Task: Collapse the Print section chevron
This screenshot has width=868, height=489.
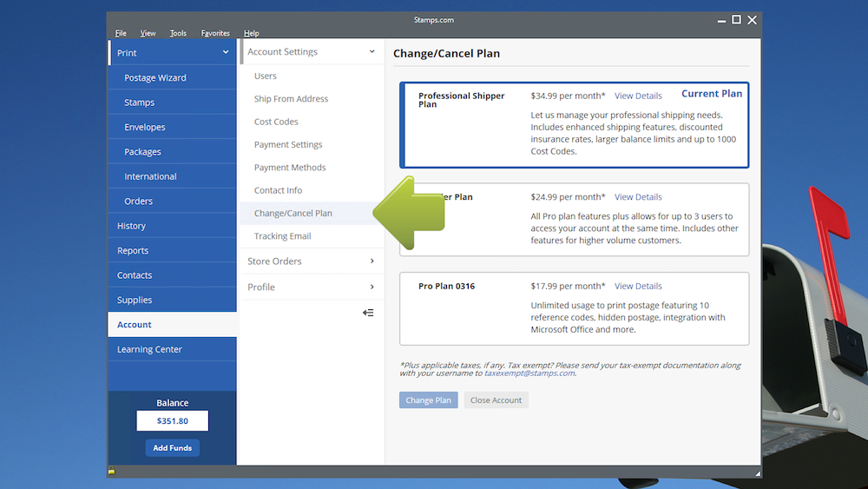Action: tap(225, 53)
